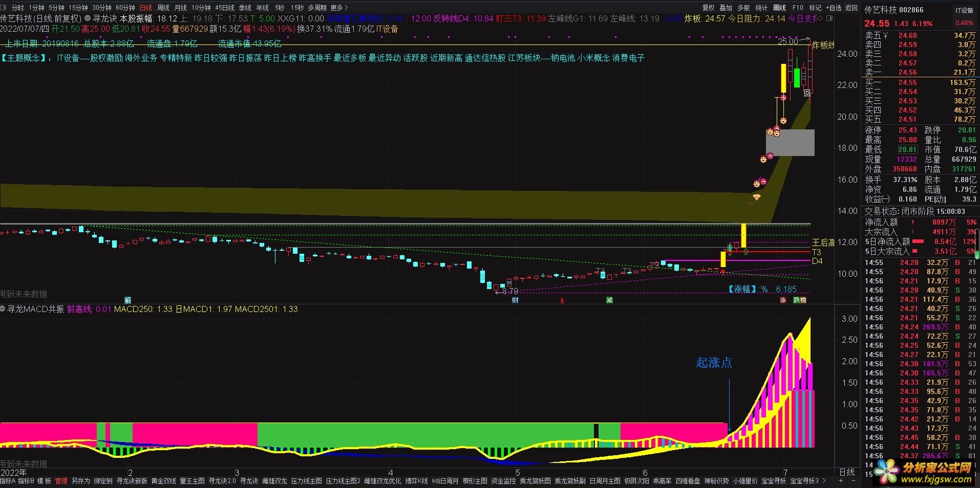Click the round dropdown icon beside 传艺科技(日线.前复权)
This screenshot has height=488, width=980.
(88, 18)
